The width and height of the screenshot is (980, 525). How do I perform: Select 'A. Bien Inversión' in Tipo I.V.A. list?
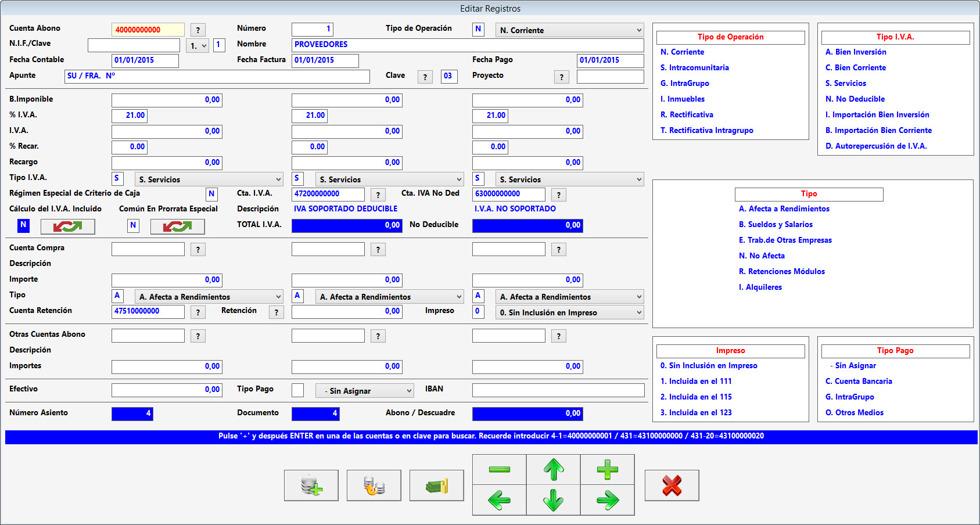(856, 52)
